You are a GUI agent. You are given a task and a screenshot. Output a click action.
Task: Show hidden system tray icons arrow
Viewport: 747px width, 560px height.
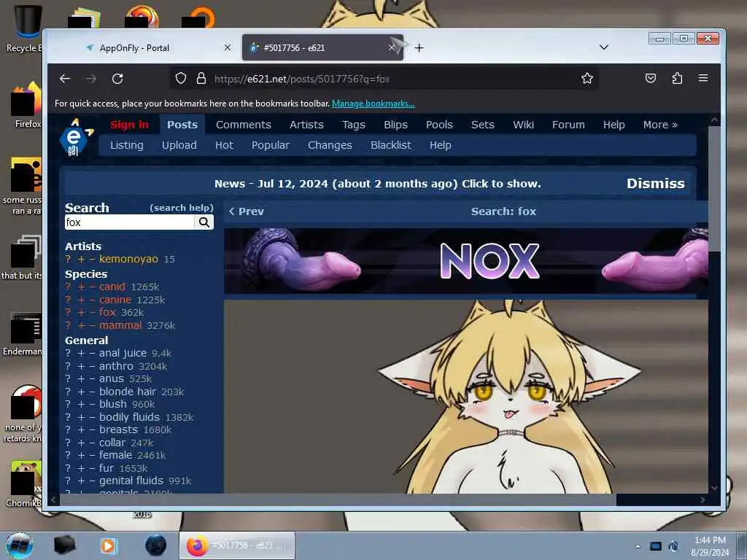638,546
